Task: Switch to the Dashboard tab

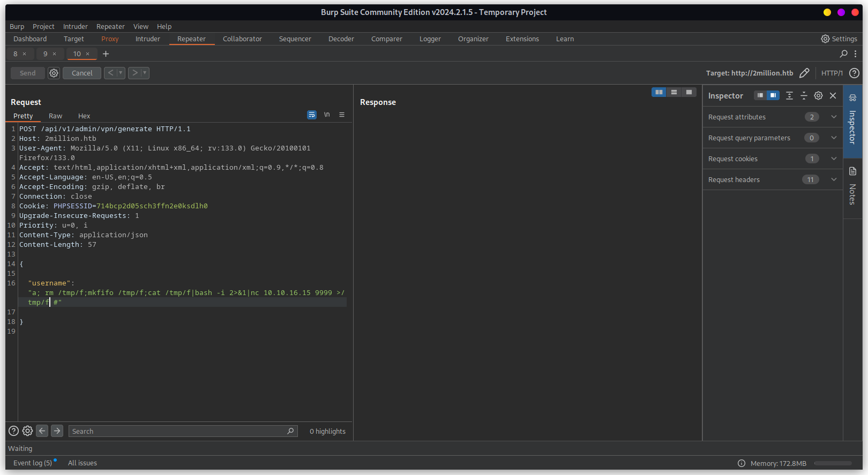Action: [x=30, y=39]
